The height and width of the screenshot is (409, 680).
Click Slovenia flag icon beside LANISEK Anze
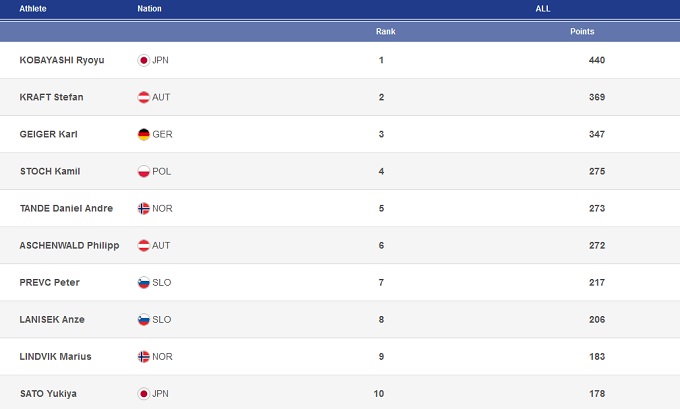(x=143, y=319)
